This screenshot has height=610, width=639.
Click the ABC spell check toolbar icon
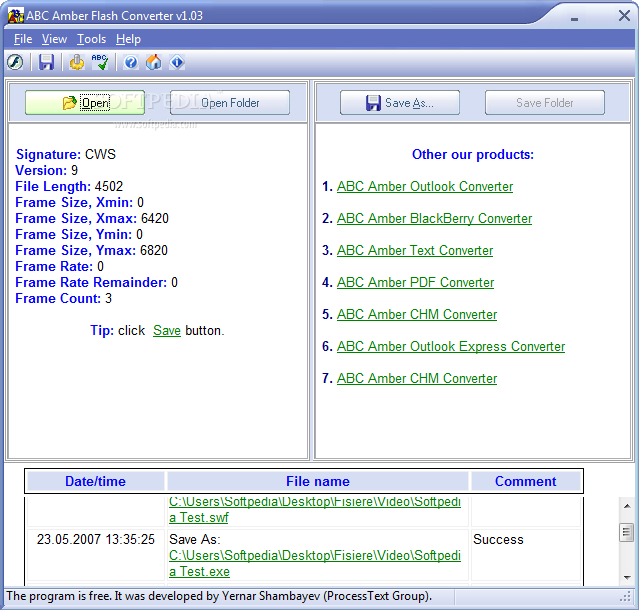click(100, 62)
